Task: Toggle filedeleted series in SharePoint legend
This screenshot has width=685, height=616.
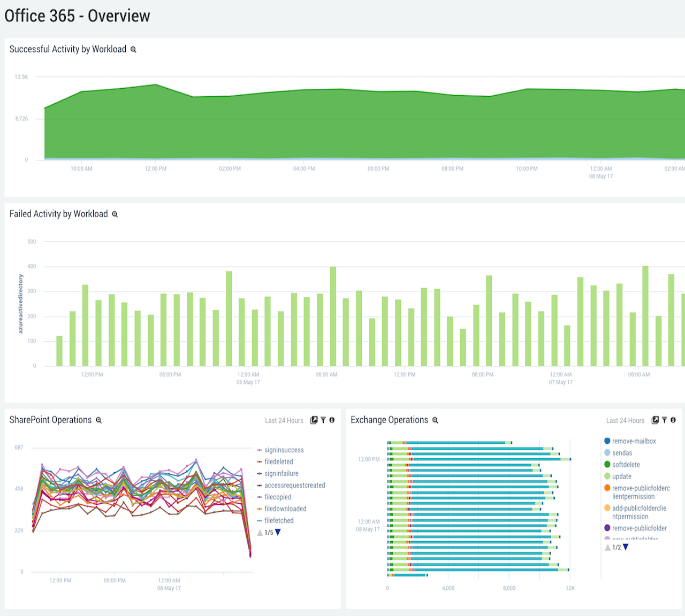Action: (x=275, y=462)
